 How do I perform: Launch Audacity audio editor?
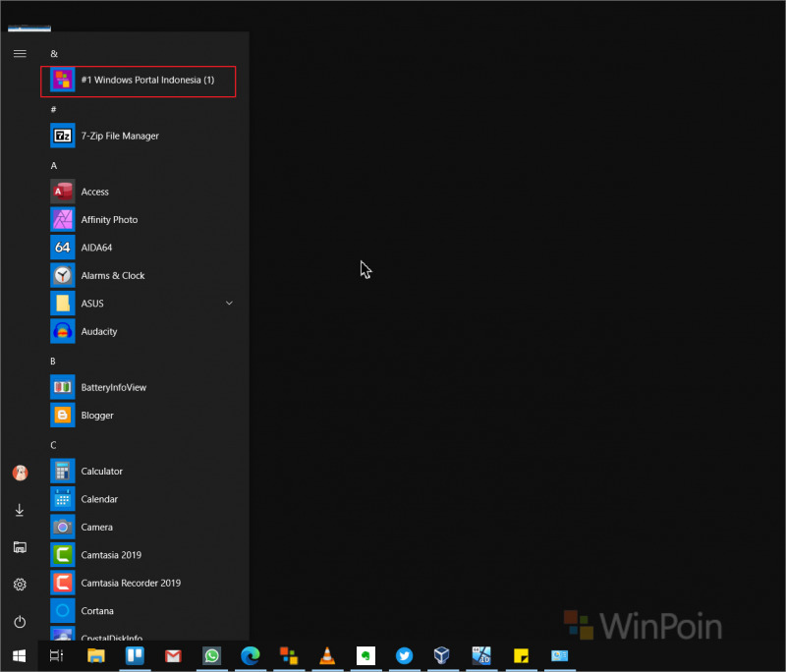pyautogui.click(x=141, y=331)
